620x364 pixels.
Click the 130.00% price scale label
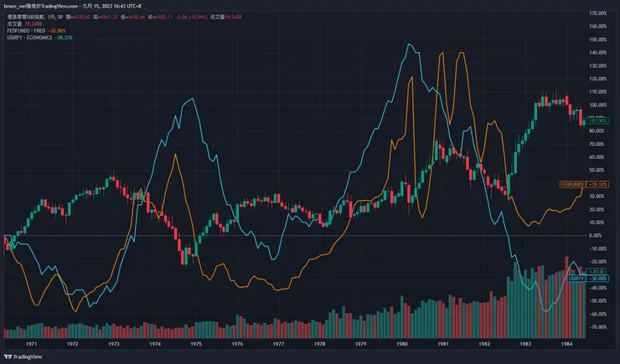pos(597,65)
